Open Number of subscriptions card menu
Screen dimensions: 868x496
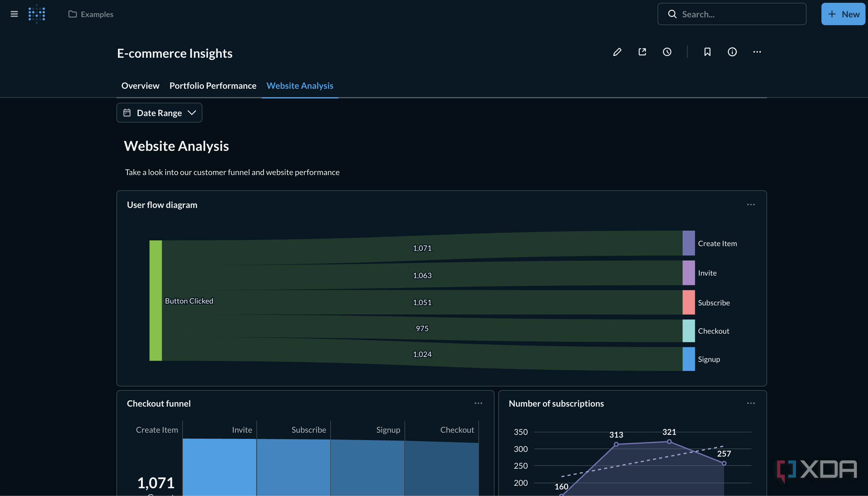pos(751,403)
